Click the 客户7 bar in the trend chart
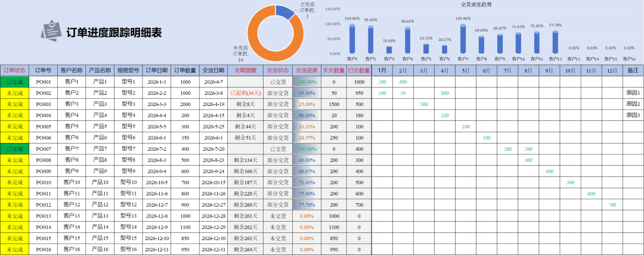Screen dimensions: 644x255 (x=463, y=38)
